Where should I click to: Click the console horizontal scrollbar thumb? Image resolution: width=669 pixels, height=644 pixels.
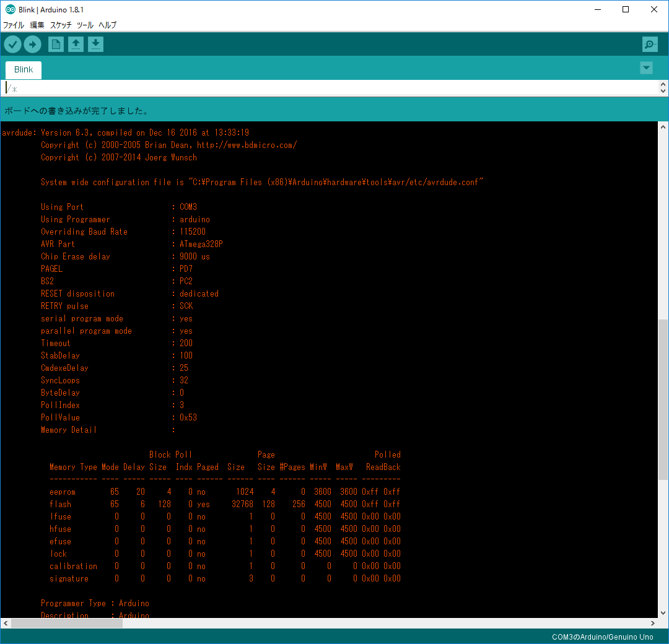click(67, 623)
